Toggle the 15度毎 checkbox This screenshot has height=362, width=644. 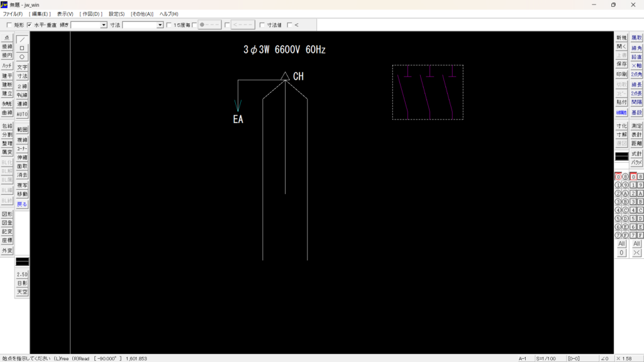(x=169, y=25)
